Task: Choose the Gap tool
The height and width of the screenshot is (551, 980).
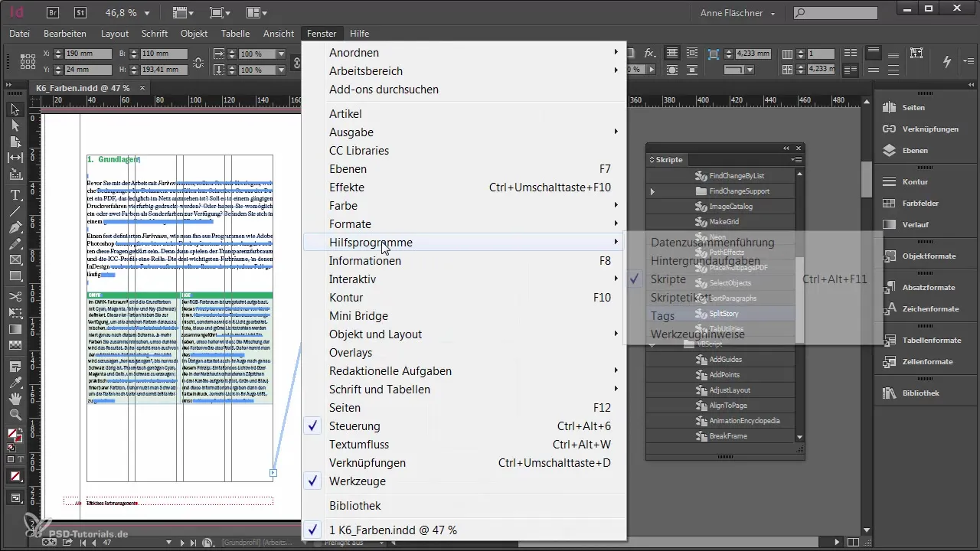Action: [15, 158]
